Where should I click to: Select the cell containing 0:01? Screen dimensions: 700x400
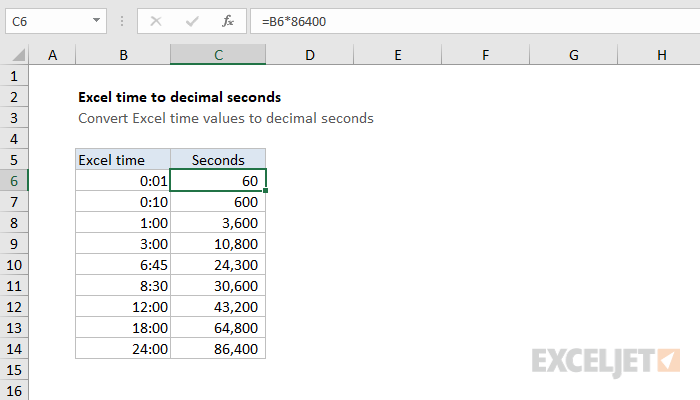(x=123, y=181)
